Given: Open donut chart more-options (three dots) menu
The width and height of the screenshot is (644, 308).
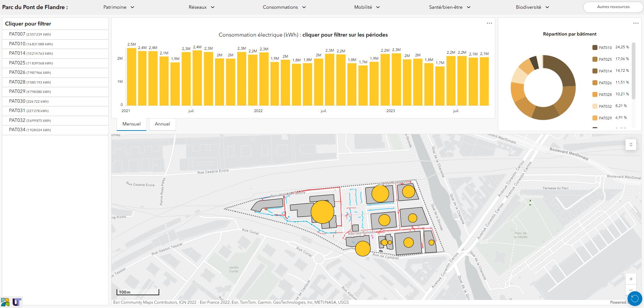Looking at the screenshot, I should point(636,23).
